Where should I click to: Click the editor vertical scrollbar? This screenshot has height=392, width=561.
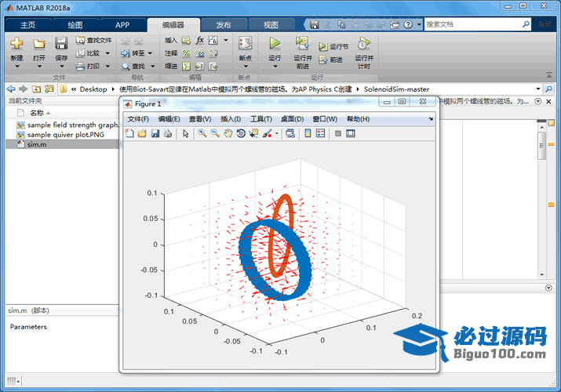541,146
